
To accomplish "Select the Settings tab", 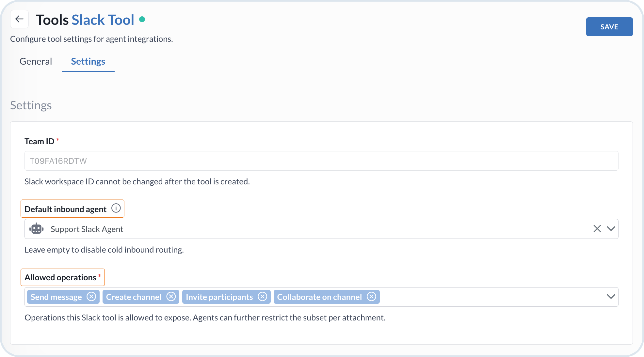I will (x=88, y=61).
